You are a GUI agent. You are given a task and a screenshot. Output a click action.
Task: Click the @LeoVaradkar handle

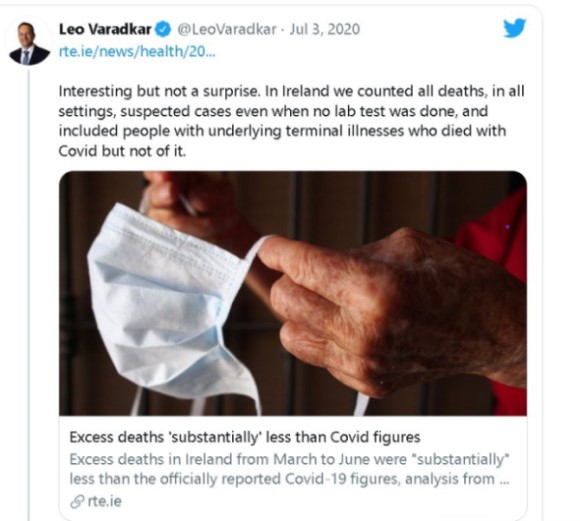click(227, 29)
